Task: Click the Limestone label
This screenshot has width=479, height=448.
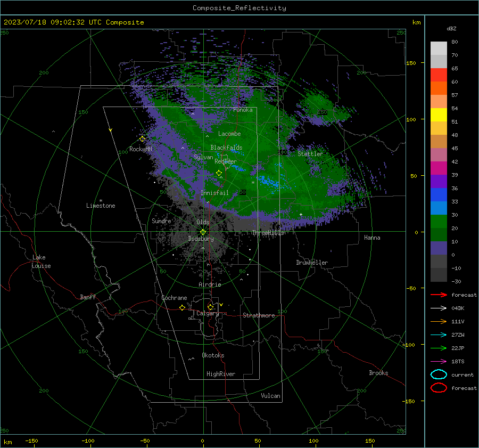Action: [101, 206]
